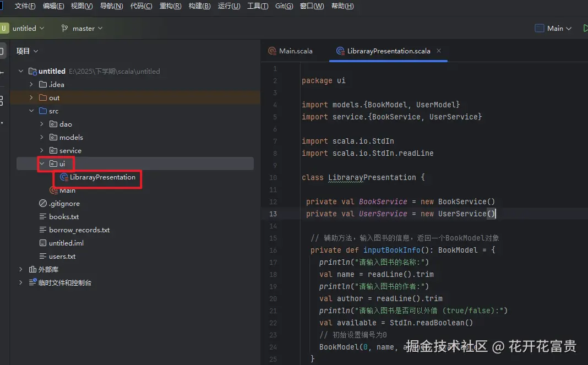
Task: Open the 运行(U) menu
Action: tap(228, 6)
